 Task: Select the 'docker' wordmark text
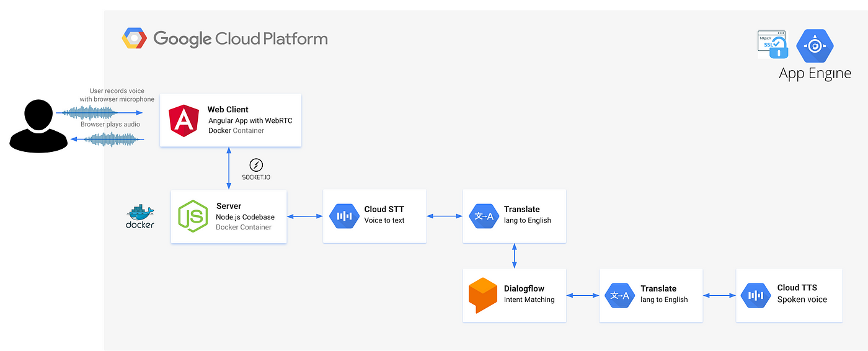click(x=140, y=224)
